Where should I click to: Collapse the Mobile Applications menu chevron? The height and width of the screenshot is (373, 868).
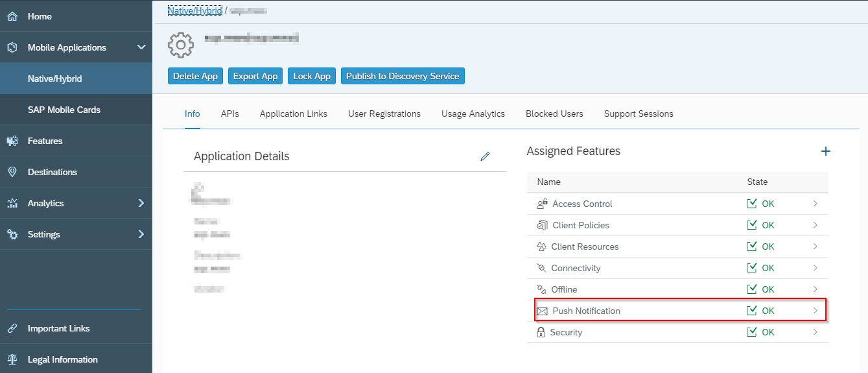(141, 47)
